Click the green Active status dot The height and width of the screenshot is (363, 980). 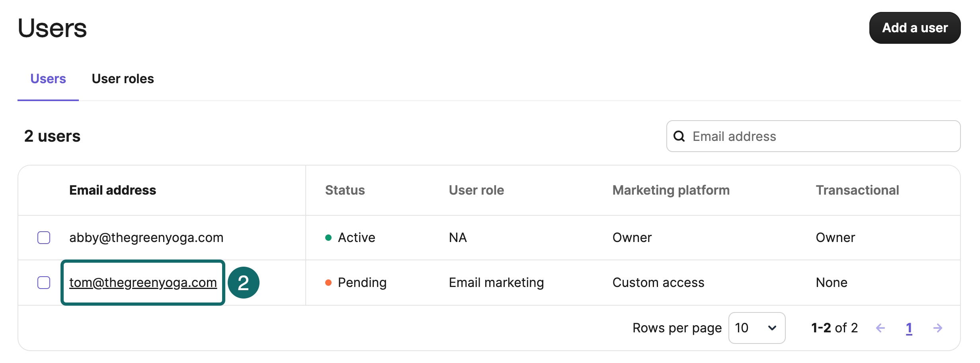pos(328,238)
